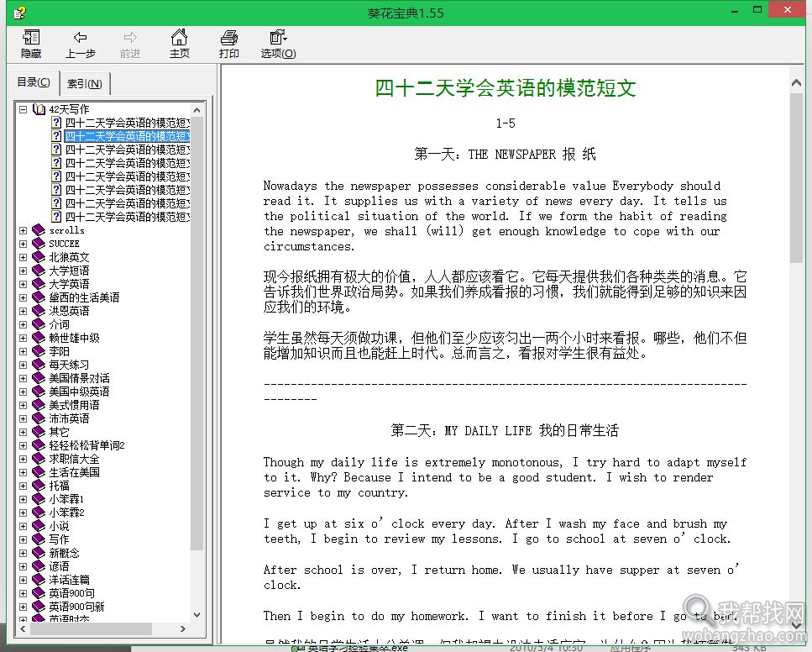812x652 pixels.
Task: Click the purple book icon beside SUCCEE
Action: tap(39, 244)
